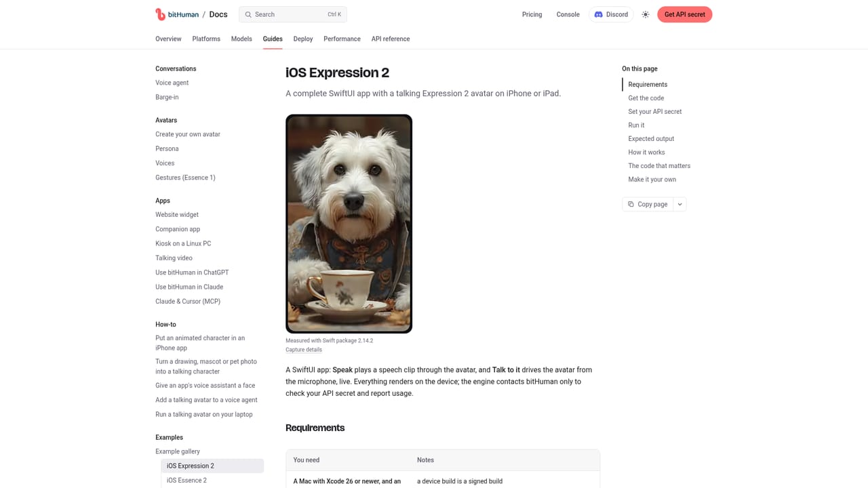
Task: Open Talking video page
Action: pos(174,258)
